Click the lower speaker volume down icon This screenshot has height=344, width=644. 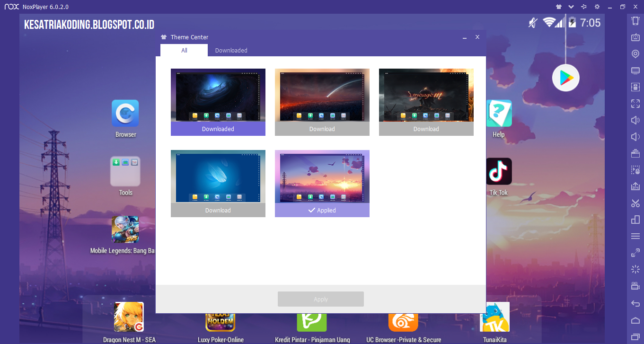click(635, 137)
